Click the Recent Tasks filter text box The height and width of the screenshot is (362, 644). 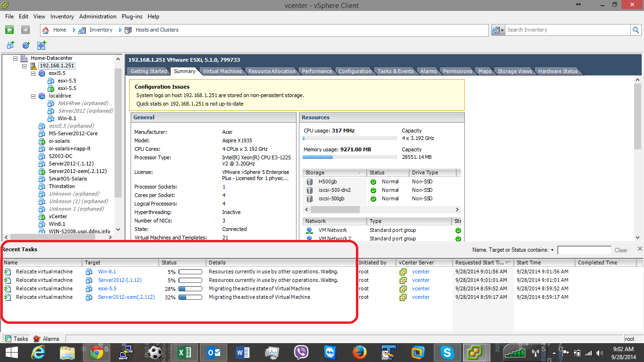(x=584, y=250)
